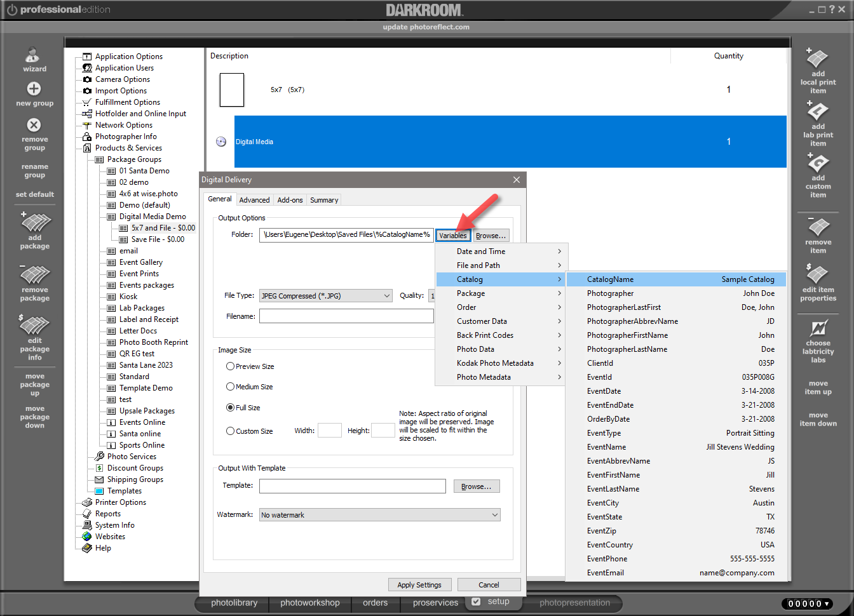Select the Preview Size radio button
The height and width of the screenshot is (616, 854).
point(231,366)
